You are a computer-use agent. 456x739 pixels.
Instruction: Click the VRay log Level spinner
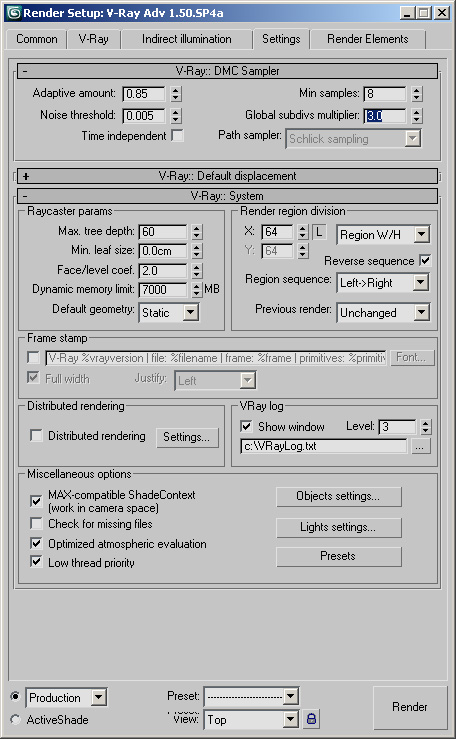426,427
